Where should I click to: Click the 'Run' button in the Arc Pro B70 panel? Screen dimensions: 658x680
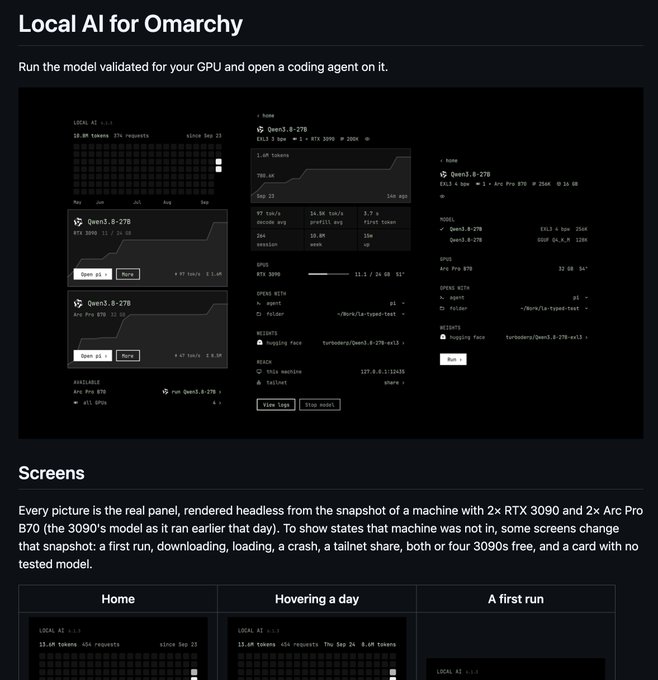[453, 360]
